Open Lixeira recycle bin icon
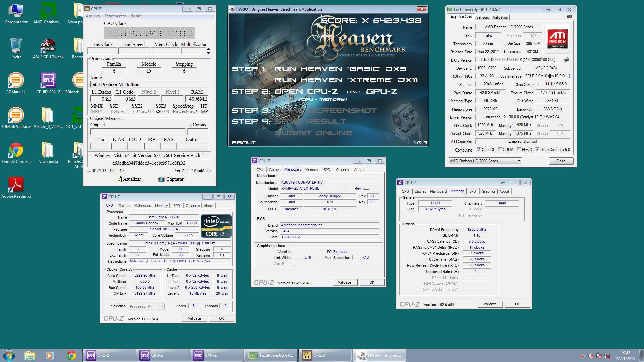Screen dimensions: 644x362 [16, 48]
